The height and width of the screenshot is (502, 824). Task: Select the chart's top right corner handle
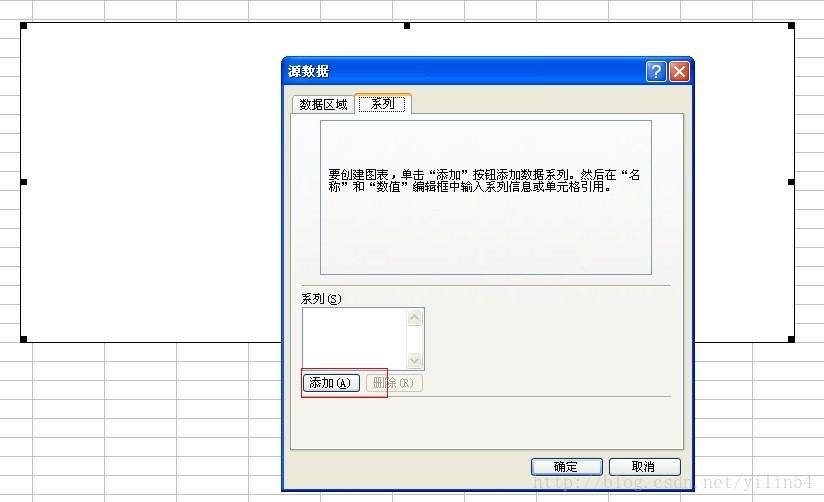(791, 25)
